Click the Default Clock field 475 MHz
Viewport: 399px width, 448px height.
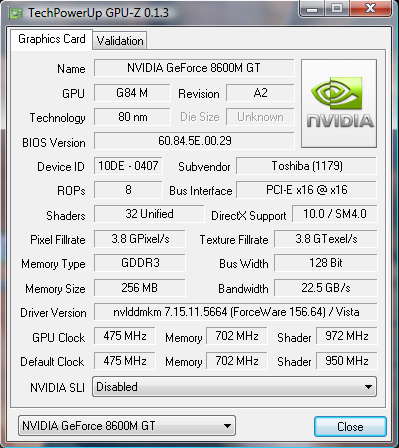tap(125, 361)
